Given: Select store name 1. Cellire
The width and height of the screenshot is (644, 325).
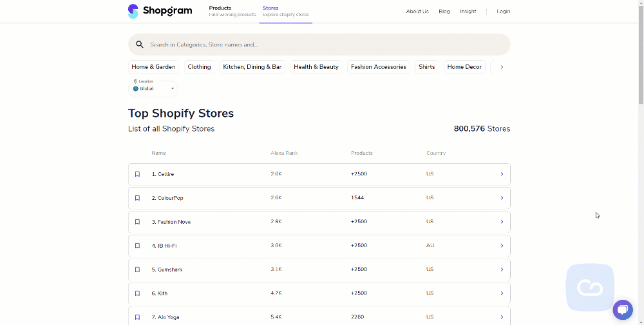Looking at the screenshot, I should tap(163, 175).
